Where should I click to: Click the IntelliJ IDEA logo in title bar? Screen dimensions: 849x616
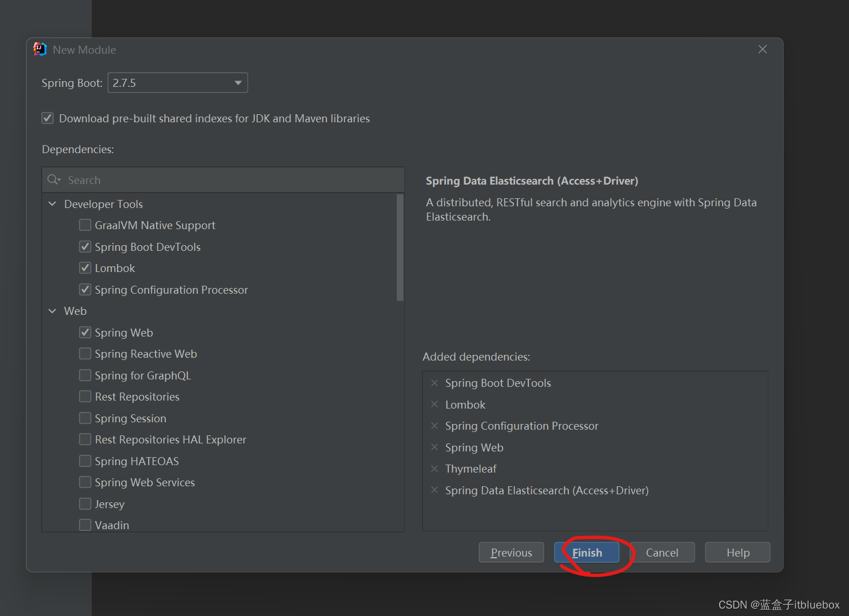pos(40,50)
